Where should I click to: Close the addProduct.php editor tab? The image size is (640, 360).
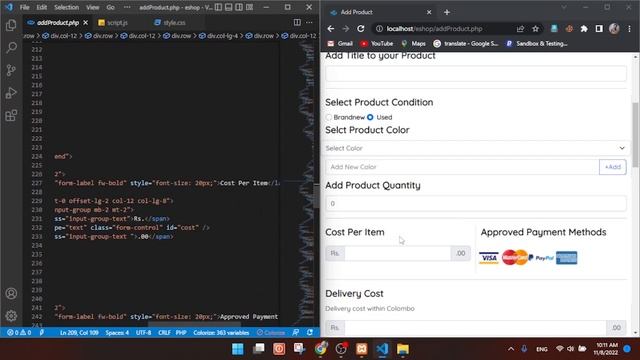coord(85,22)
